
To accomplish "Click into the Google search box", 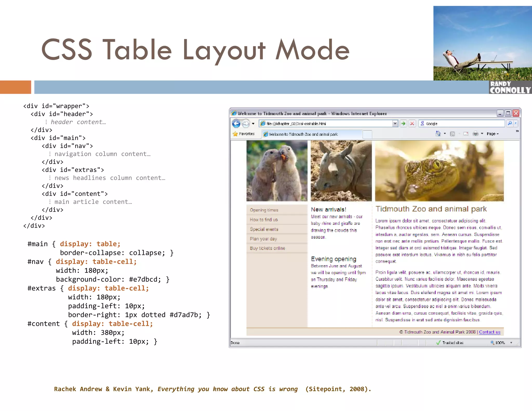I will [x=461, y=124].
